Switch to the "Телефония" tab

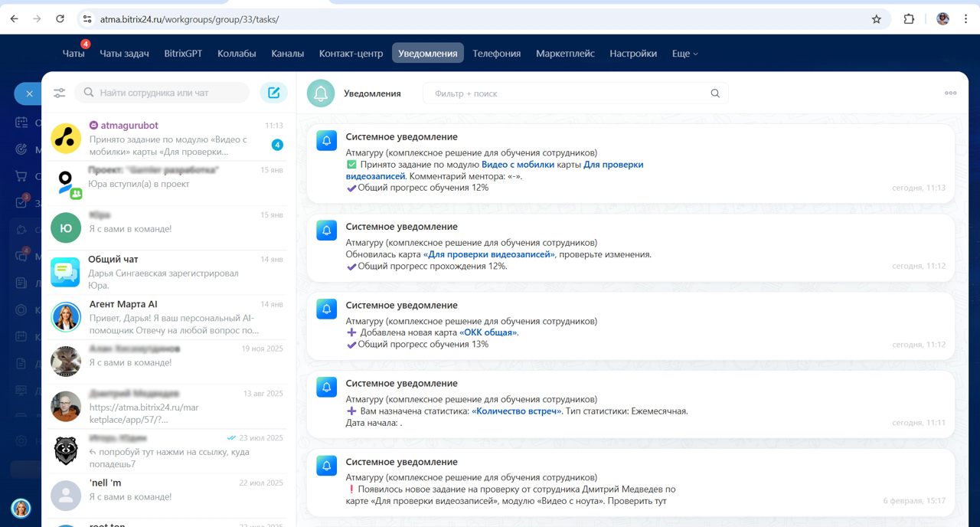(496, 54)
